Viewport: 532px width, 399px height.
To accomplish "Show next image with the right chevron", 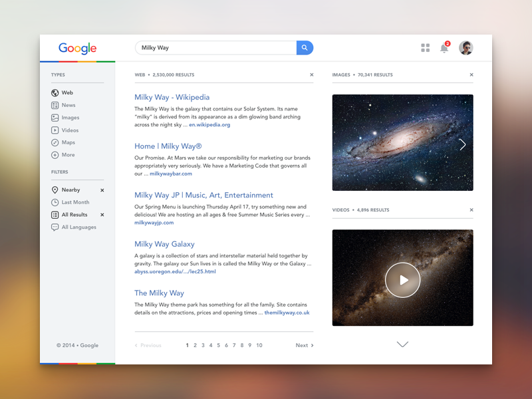I will pos(462,144).
